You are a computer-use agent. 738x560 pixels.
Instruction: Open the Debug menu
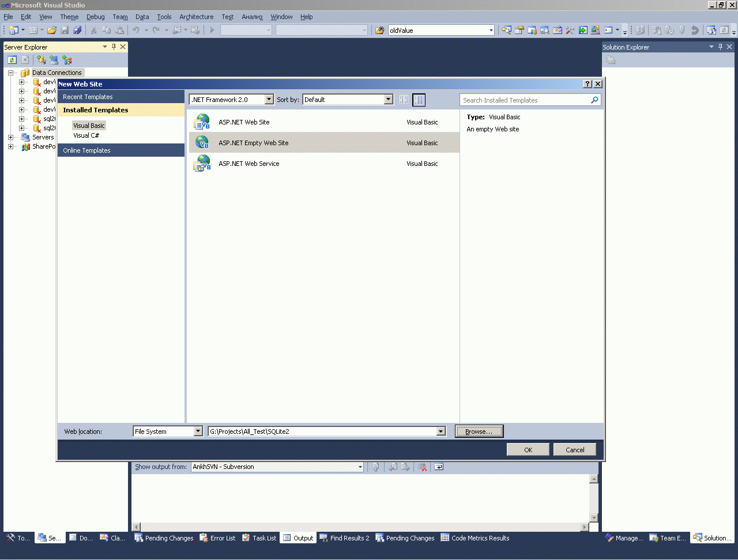tap(96, 17)
